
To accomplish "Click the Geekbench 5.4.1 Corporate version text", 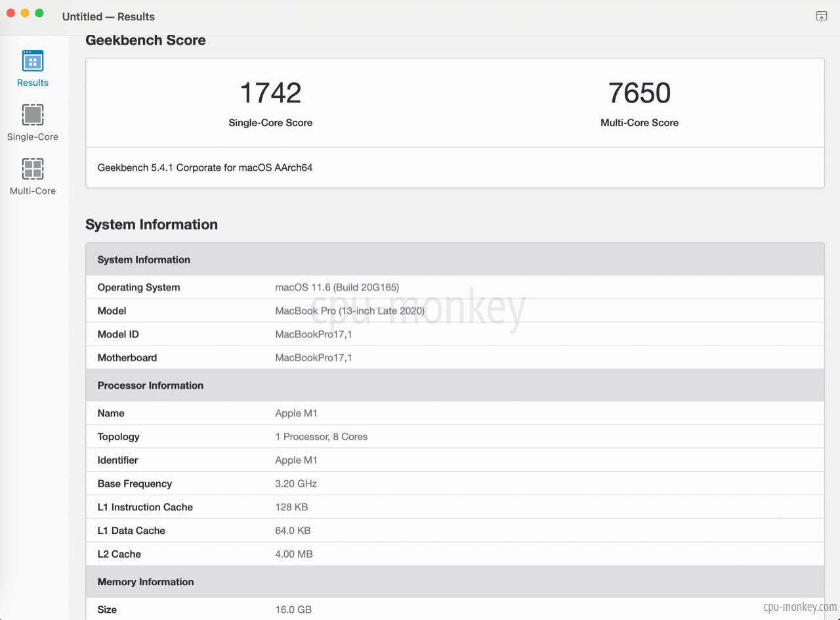I will tap(205, 167).
